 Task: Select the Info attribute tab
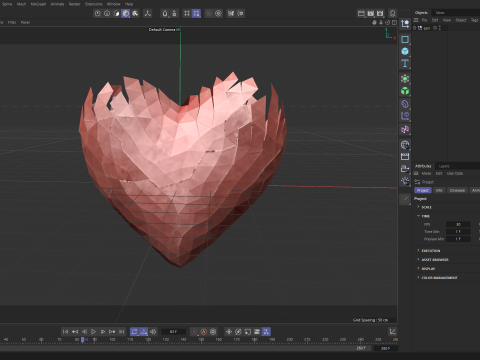(x=439, y=190)
